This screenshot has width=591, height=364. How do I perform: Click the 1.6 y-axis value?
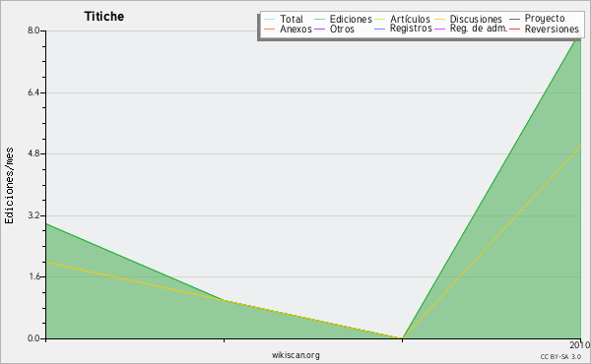click(x=33, y=276)
